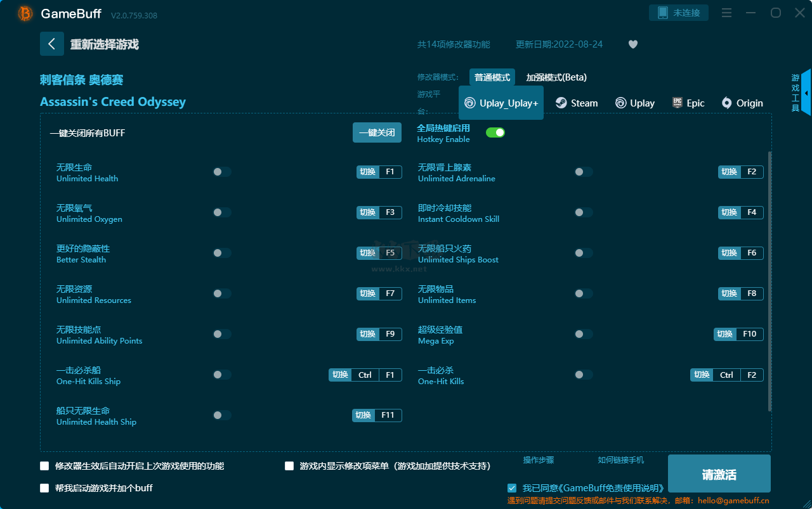Enable Unlimited Health toggle
812x509 pixels.
222,172
